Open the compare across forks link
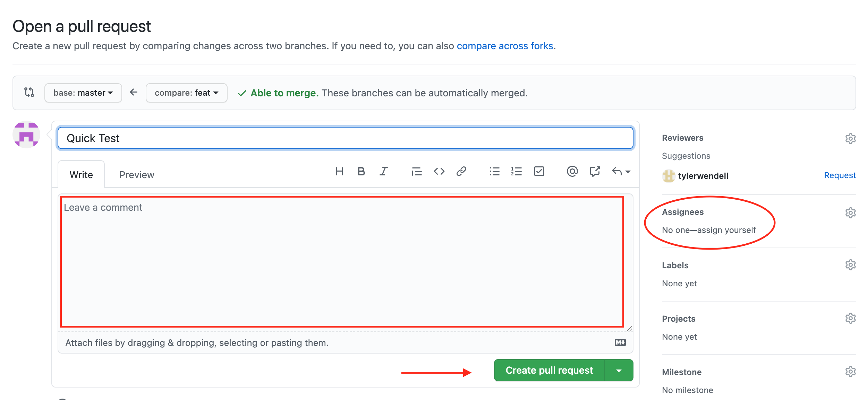The image size is (868, 400). click(505, 46)
